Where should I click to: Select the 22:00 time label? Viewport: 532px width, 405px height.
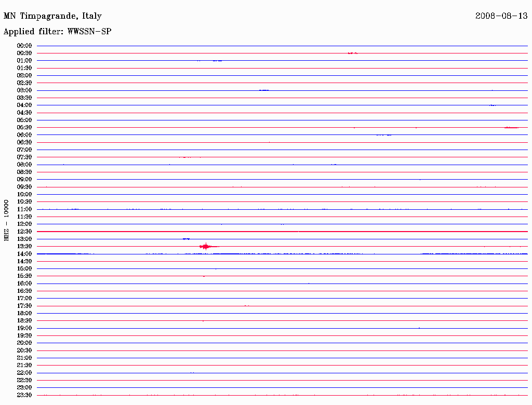[x=24, y=372]
